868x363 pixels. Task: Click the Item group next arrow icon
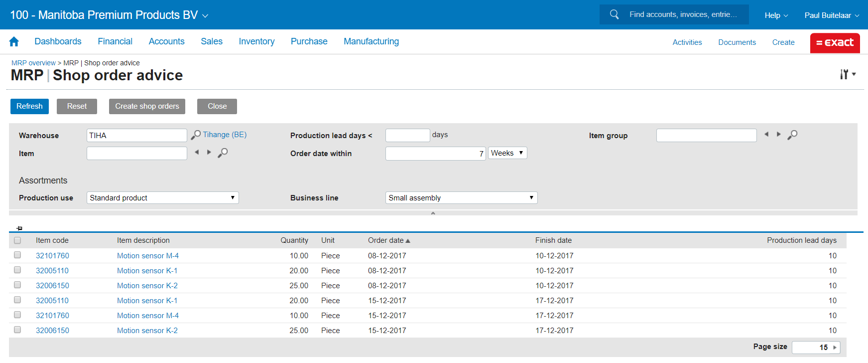[x=778, y=134]
